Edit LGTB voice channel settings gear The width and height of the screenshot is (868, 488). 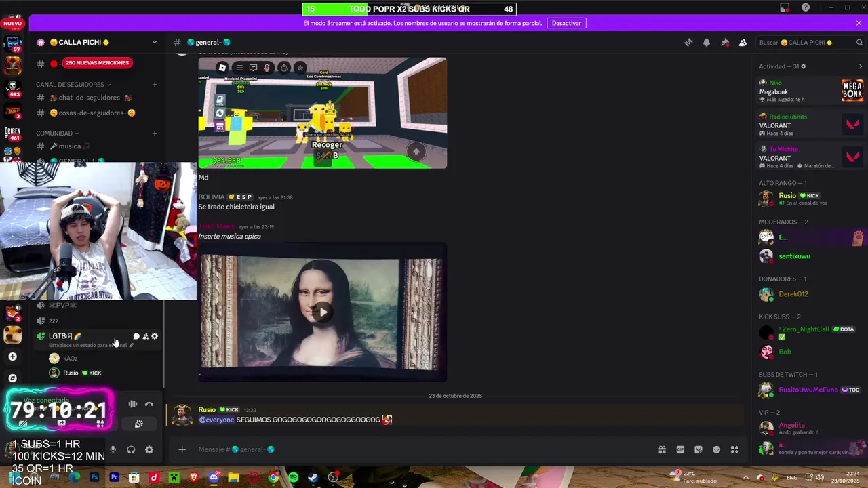[155, 336]
